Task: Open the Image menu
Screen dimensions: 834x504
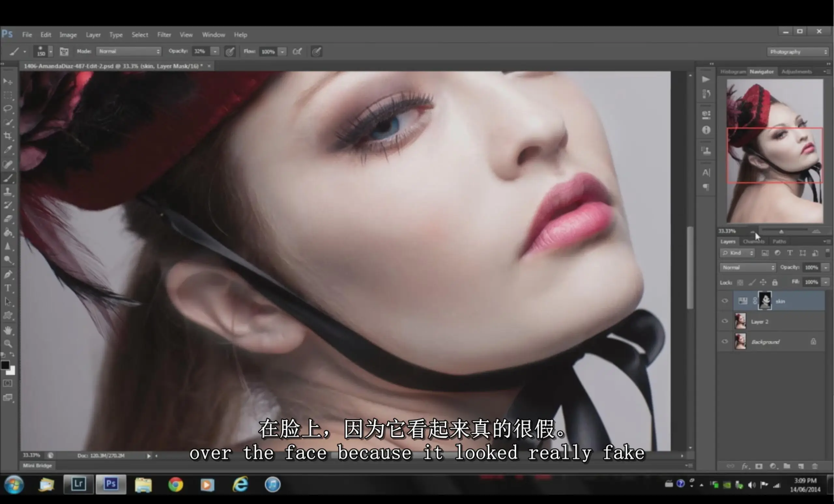Action: (68, 35)
